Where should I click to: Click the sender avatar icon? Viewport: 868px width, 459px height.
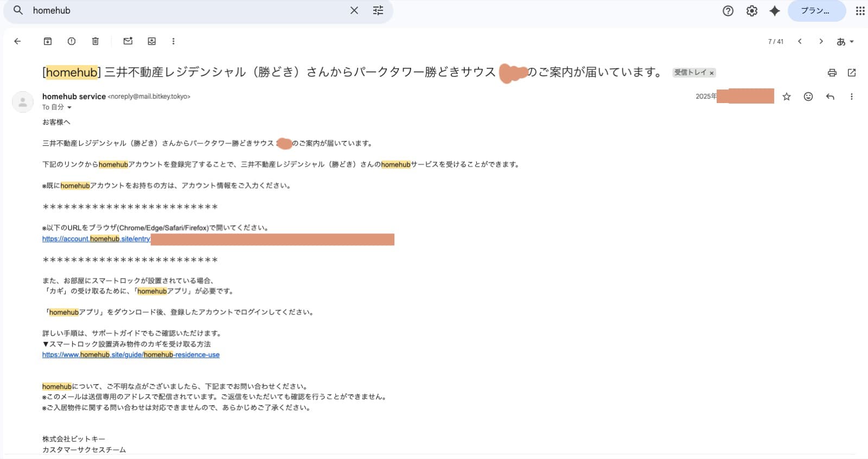coord(23,102)
